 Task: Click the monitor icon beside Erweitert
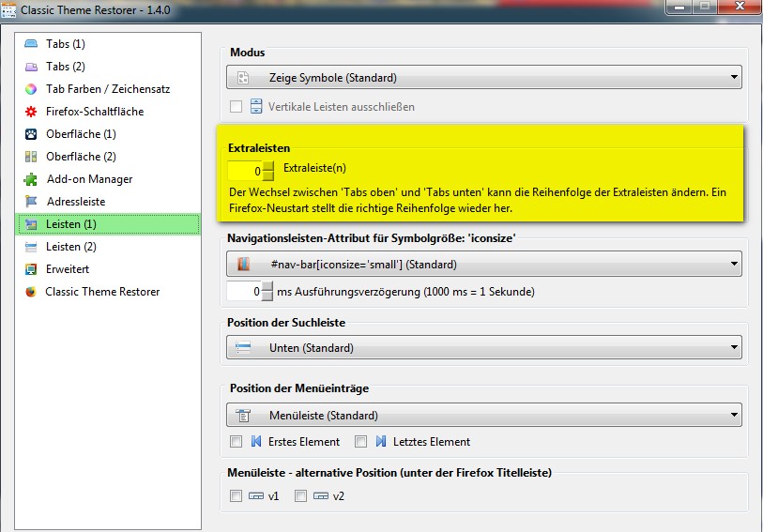coord(31,269)
